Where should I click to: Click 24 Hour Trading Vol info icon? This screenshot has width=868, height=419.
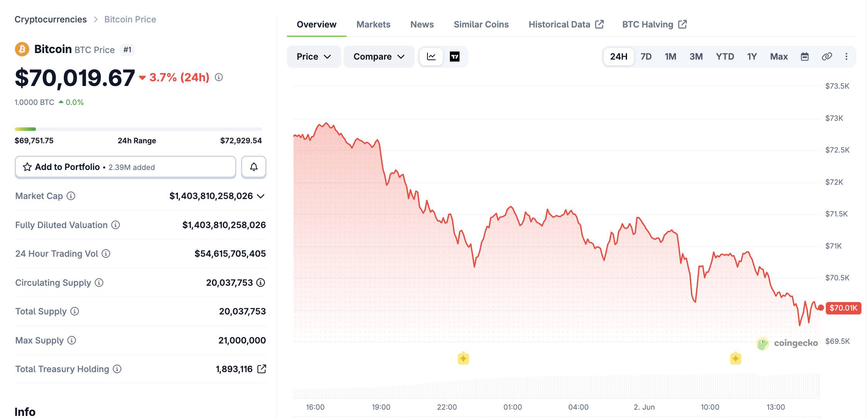coord(106,254)
